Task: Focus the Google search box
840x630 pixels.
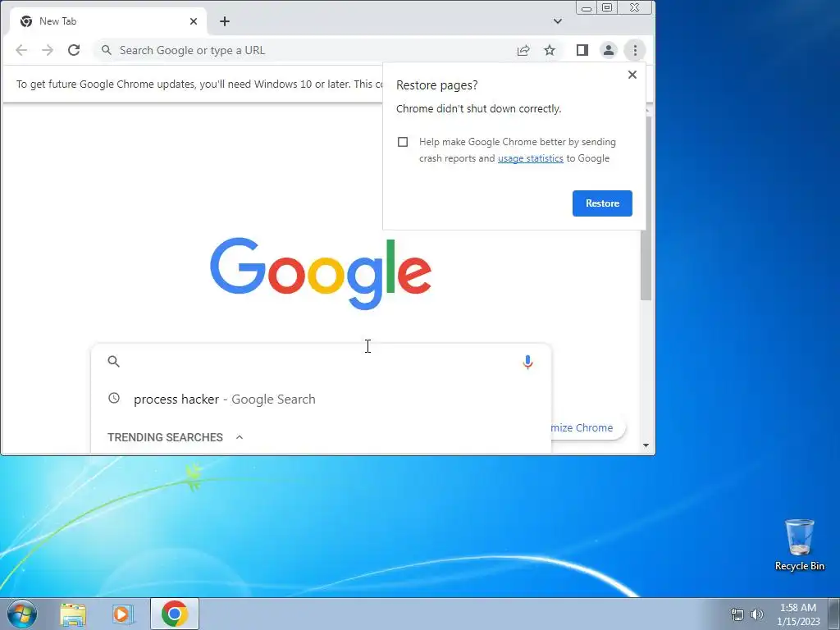Action: (322, 362)
